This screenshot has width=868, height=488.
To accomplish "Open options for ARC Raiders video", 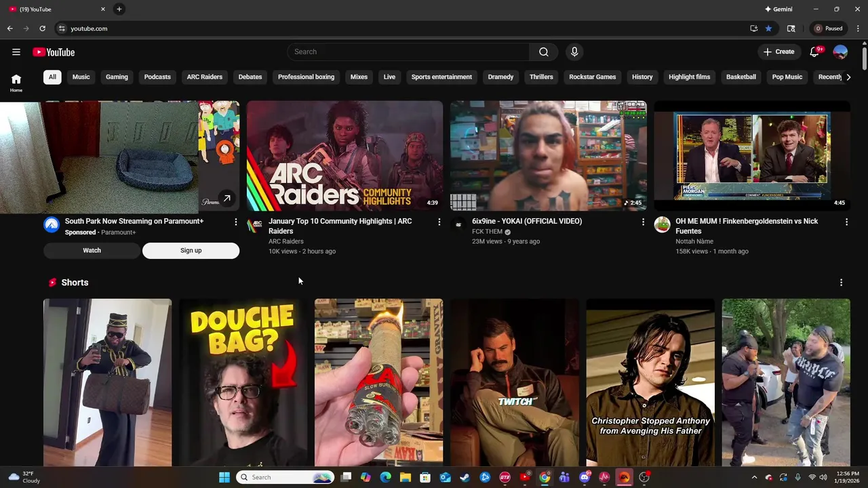I will [x=439, y=222].
